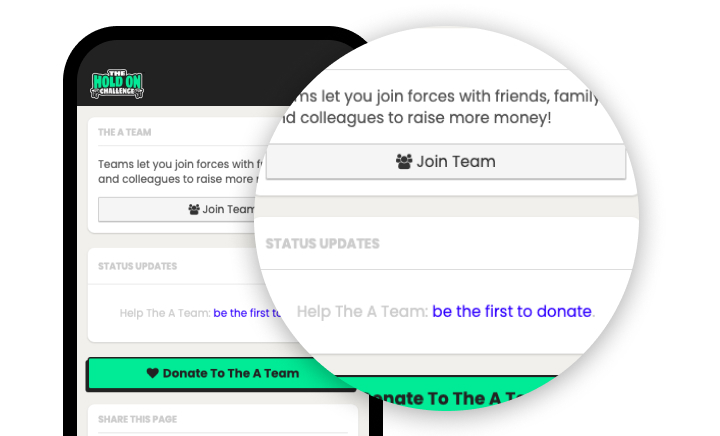Click magnified gray 'Help The A Team:' text
This screenshot has width=720, height=436.
(362, 312)
